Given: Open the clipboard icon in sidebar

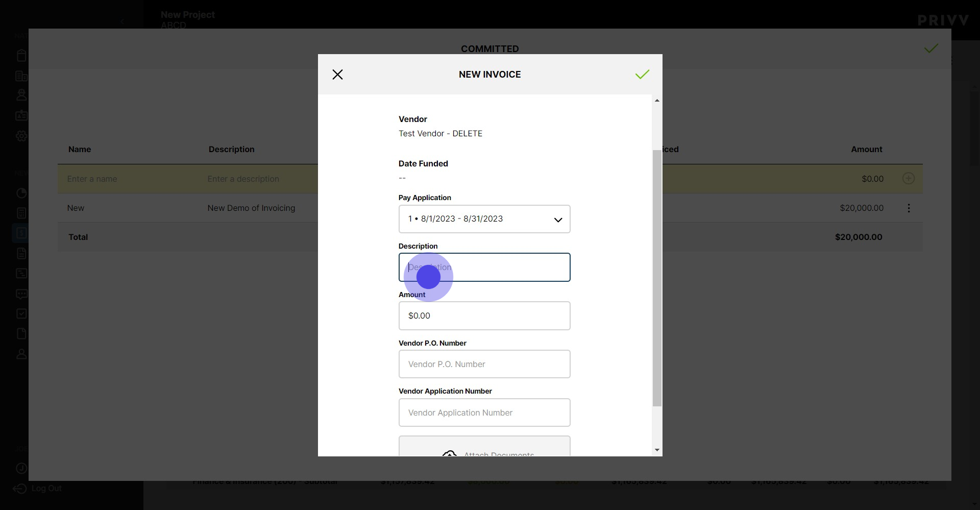Looking at the screenshot, I should tap(21, 56).
